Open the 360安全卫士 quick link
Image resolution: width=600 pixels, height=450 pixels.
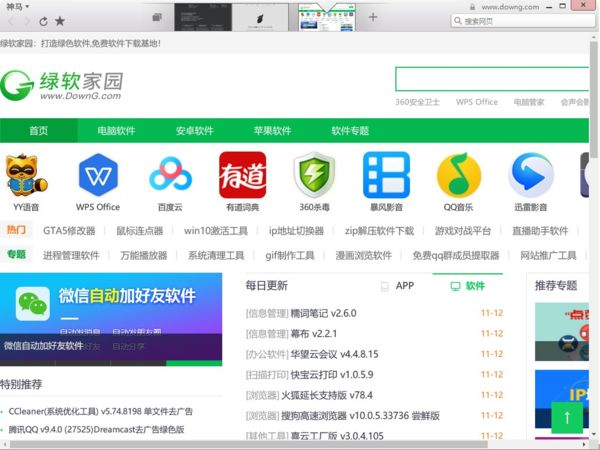click(417, 102)
